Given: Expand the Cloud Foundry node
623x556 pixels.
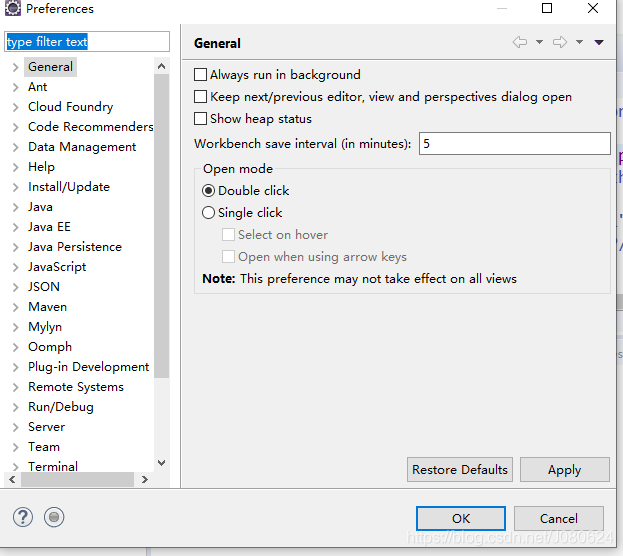Looking at the screenshot, I should [x=15, y=107].
